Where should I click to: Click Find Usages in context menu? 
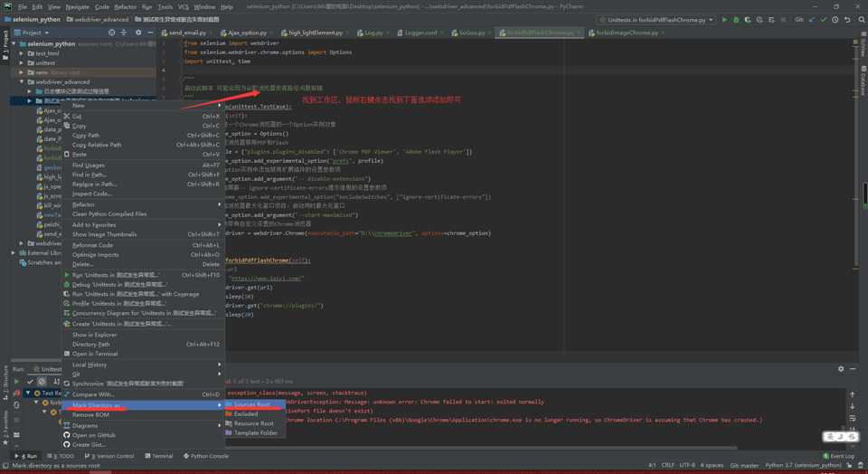pos(144,165)
